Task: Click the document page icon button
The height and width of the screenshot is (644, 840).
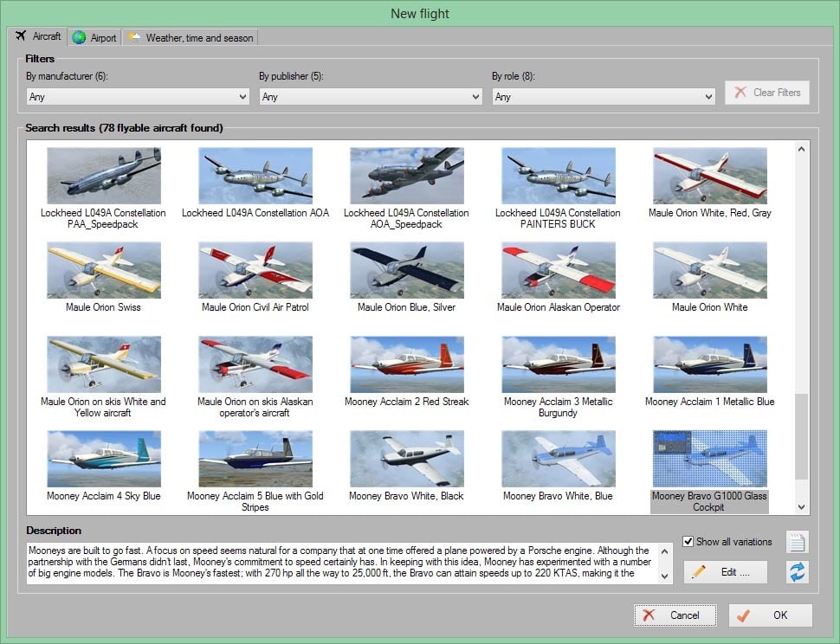Action: [x=798, y=542]
